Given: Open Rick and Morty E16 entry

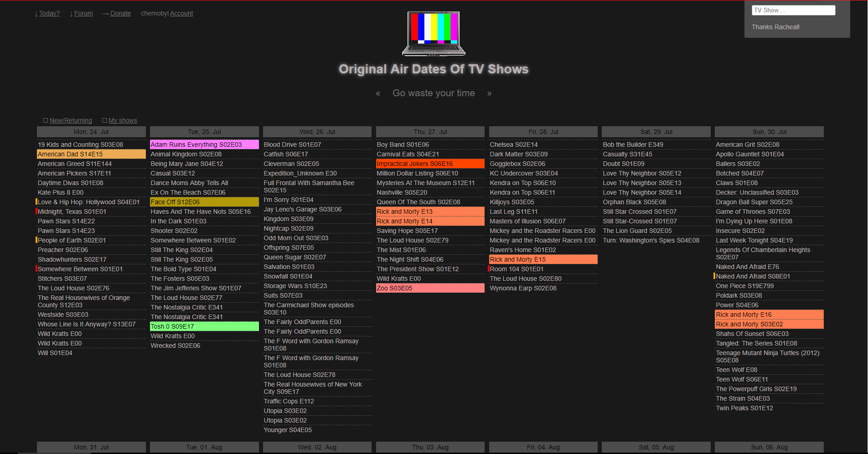Looking at the screenshot, I should point(770,315).
